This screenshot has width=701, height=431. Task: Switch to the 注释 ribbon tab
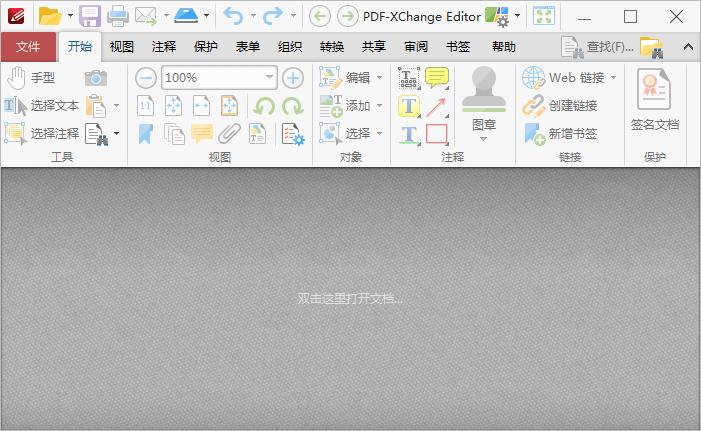[164, 47]
